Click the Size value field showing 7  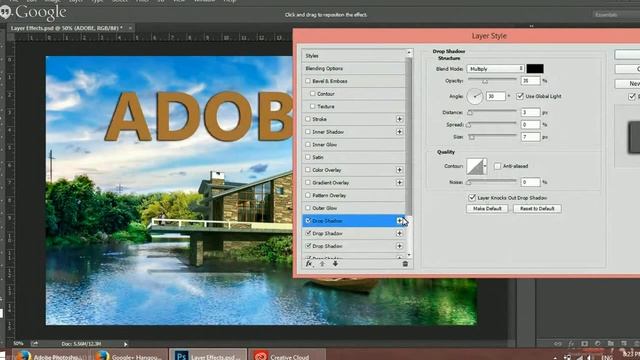point(531,137)
